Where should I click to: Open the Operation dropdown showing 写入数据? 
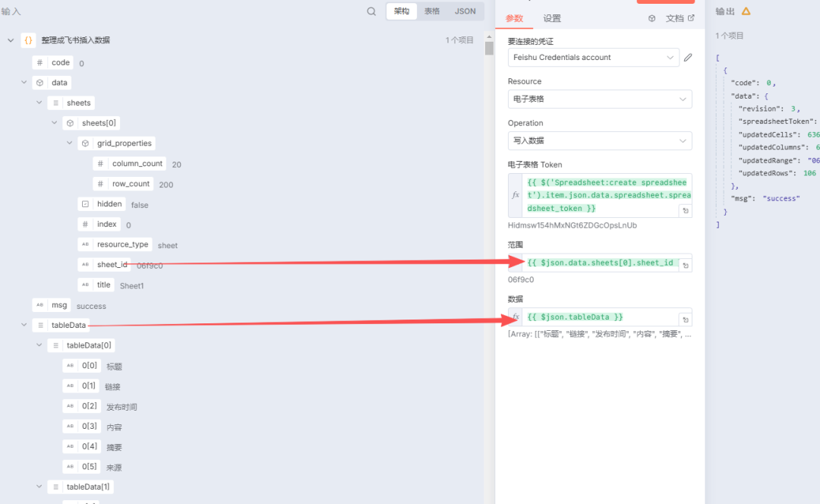[x=599, y=140]
